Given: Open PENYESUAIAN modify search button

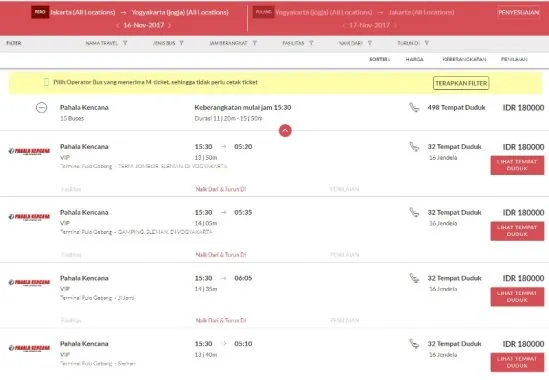Looking at the screenshot, I should point(518,12).
